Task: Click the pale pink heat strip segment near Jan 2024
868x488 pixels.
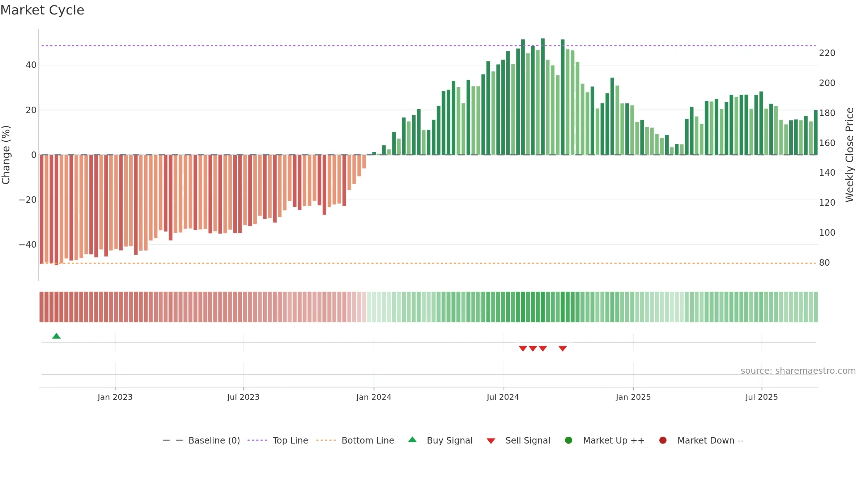Action: [364, 307]
